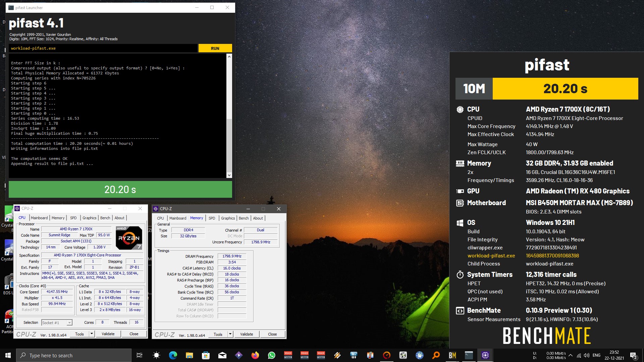Switch to CPU-Z via purple chip taskbar icon
This screenshot has width=644, height=362.
click(x=485, y=355)
